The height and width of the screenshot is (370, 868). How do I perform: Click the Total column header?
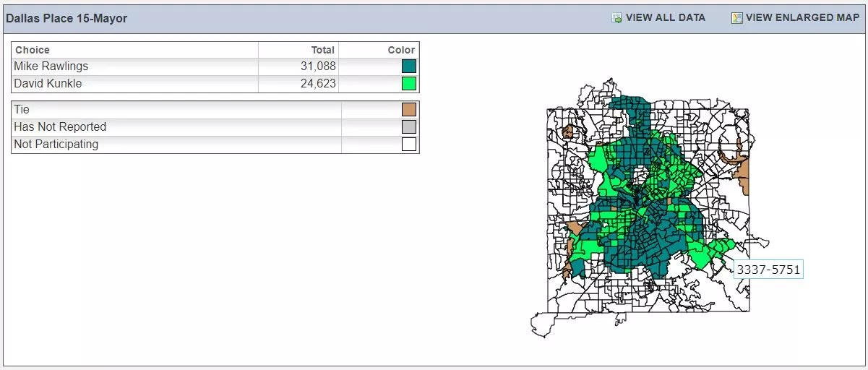(322, 50)
